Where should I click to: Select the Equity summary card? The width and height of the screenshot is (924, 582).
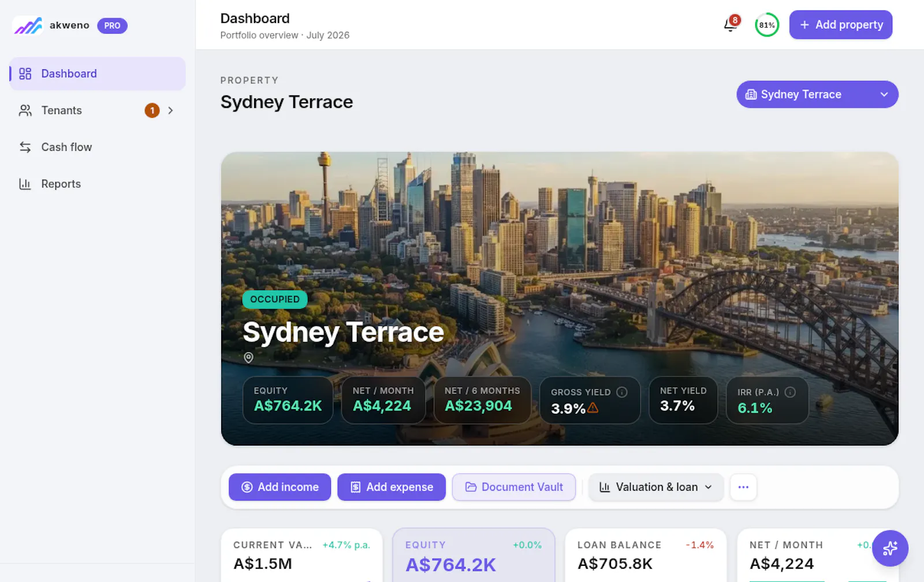coord(474,555)
